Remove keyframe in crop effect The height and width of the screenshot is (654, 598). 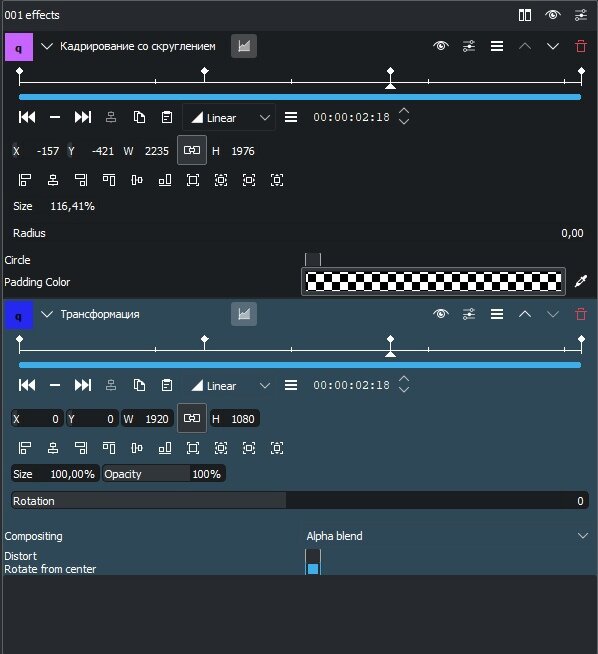55,117
